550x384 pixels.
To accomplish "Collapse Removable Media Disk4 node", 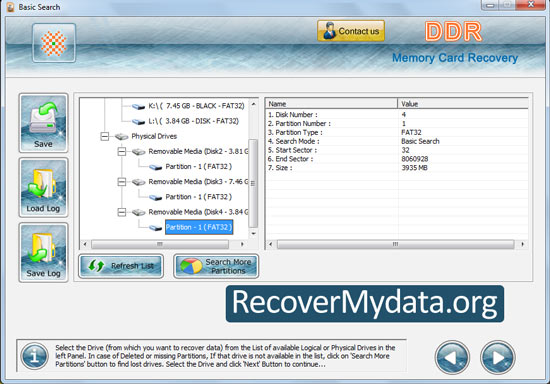I will [x=122, y=212].
